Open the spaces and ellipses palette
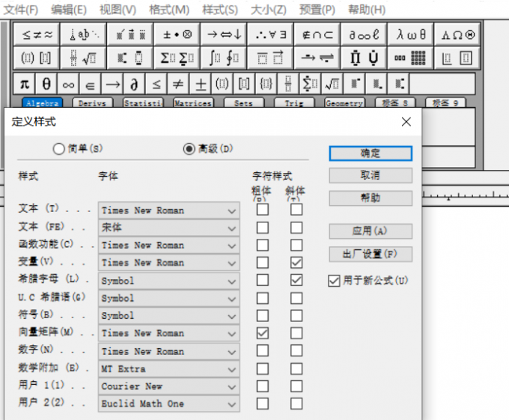The width and height of the screenshot is (509, 420). coord(83,34)
